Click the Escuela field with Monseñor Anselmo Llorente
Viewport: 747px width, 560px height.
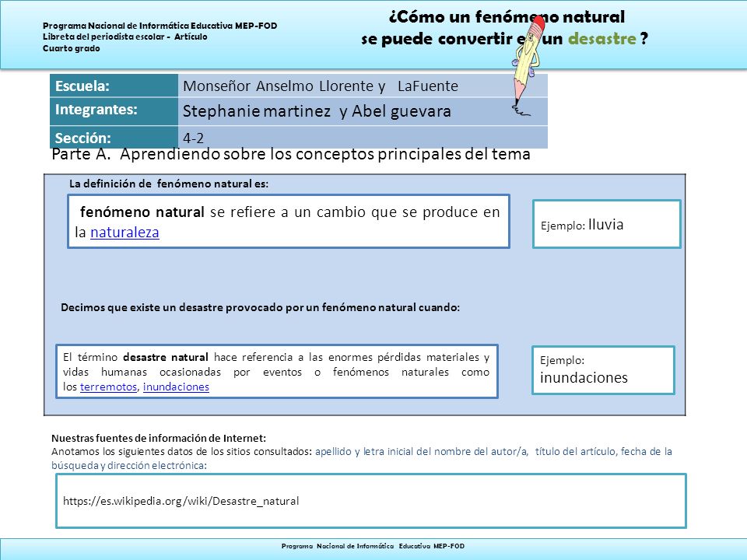[363, 86]
